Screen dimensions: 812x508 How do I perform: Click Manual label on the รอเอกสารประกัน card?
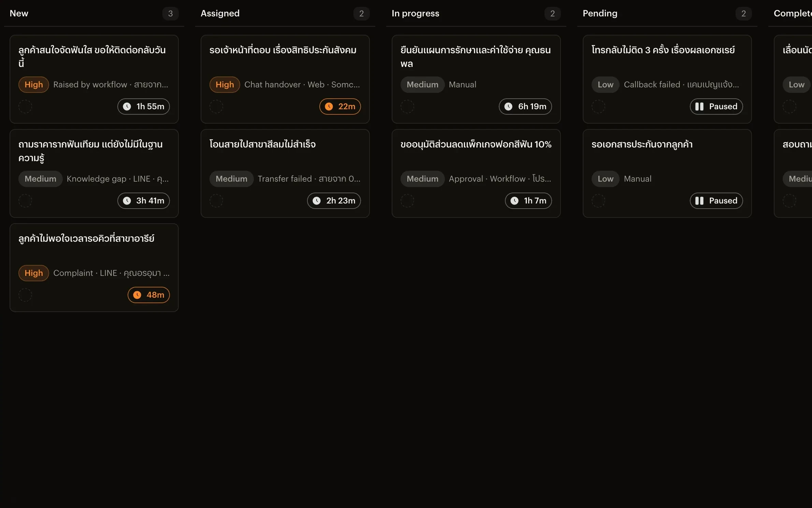638,179
